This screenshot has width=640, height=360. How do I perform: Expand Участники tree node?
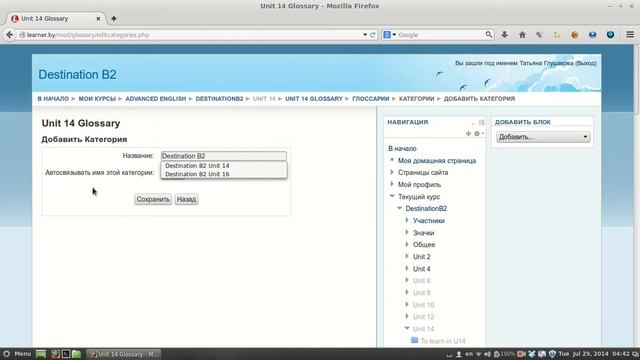(x=407, y=220)
